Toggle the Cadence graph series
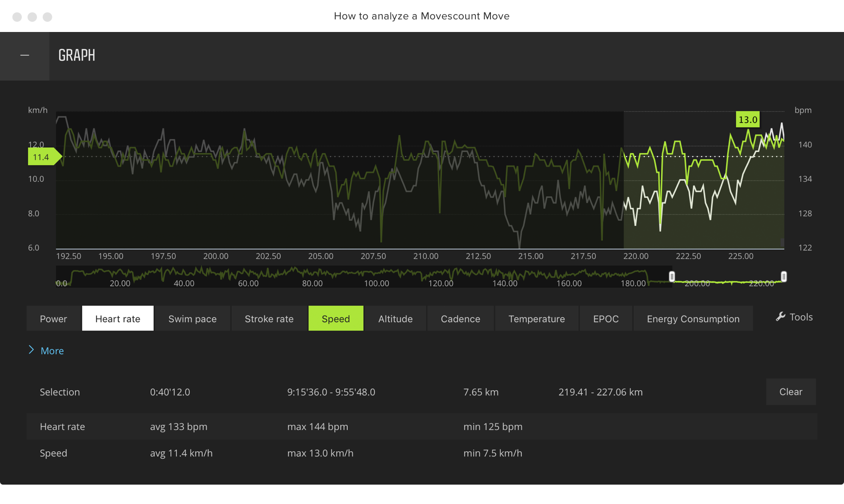This screenshot has width=844, height=504. [x=460, y=318]
